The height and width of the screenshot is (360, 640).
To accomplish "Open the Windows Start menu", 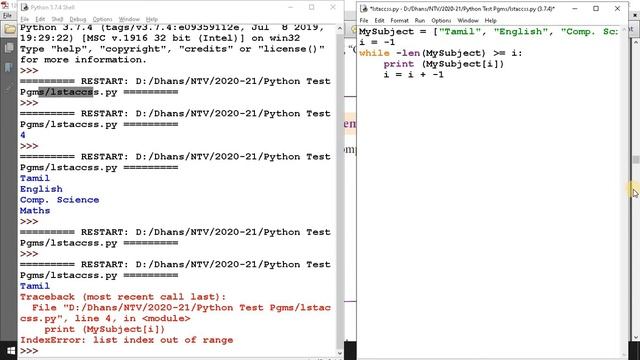I will [11, 351].
